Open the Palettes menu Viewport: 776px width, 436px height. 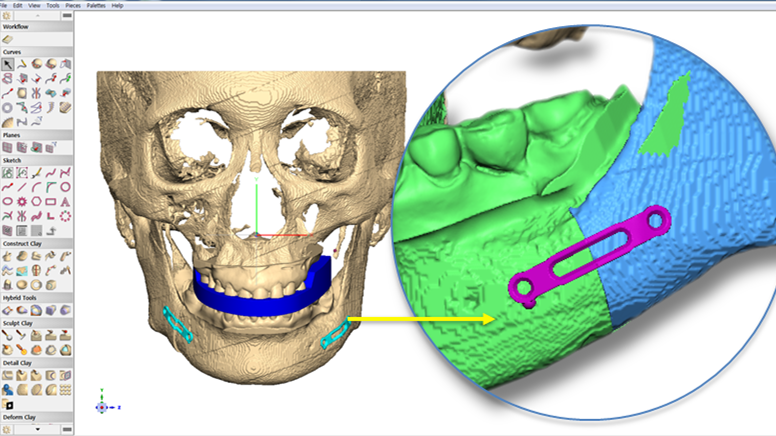tap(97, 5)
